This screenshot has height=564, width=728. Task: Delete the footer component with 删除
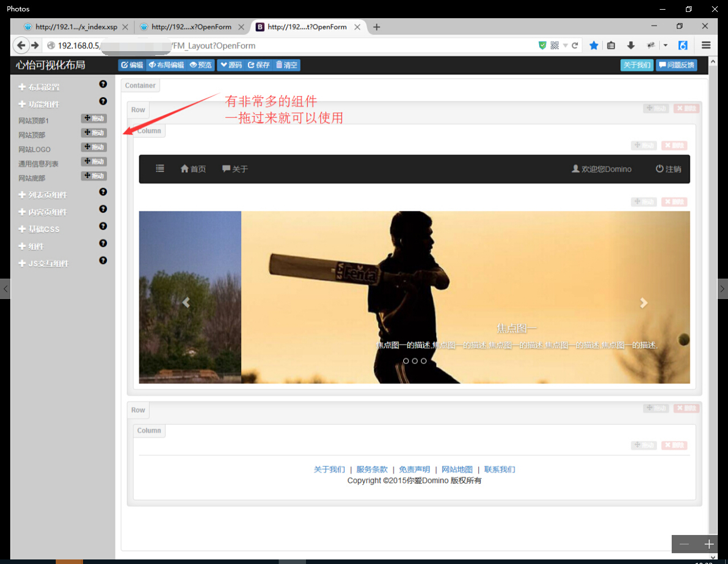675,445
